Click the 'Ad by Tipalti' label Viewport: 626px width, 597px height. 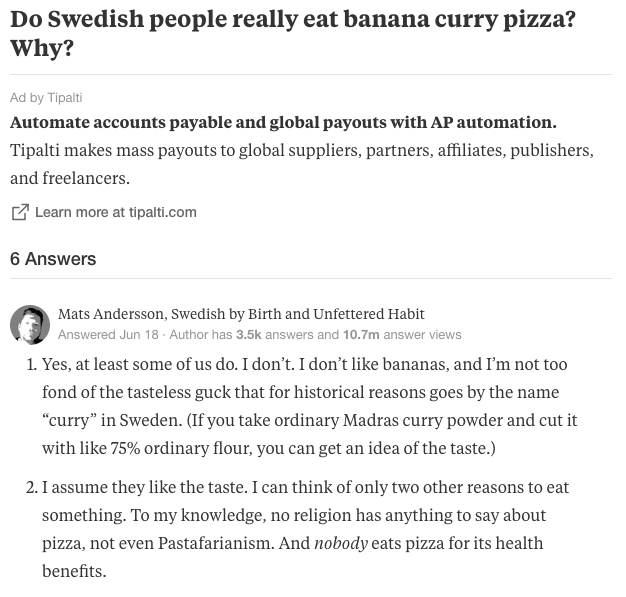click(46, 97)
